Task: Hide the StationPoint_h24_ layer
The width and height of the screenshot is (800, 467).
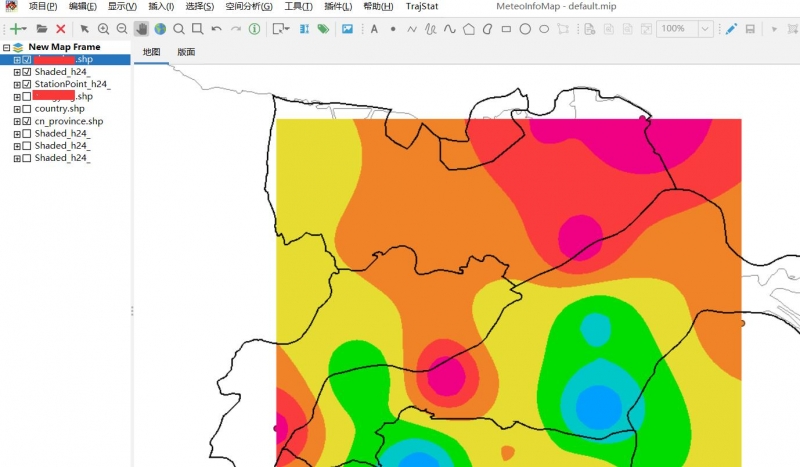Action: pyautogui.click(x=26, y=85)
